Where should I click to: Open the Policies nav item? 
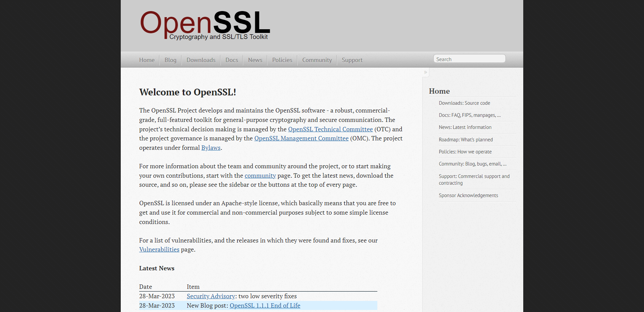282,60
